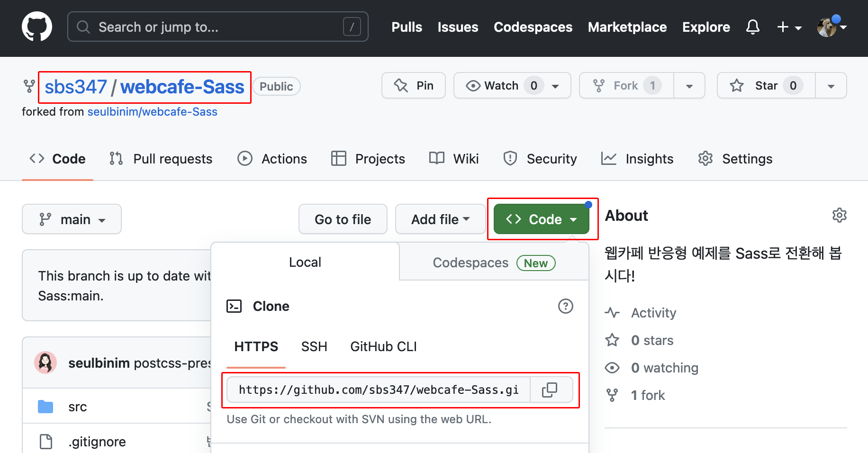Click the Search or jump to field

218,27
